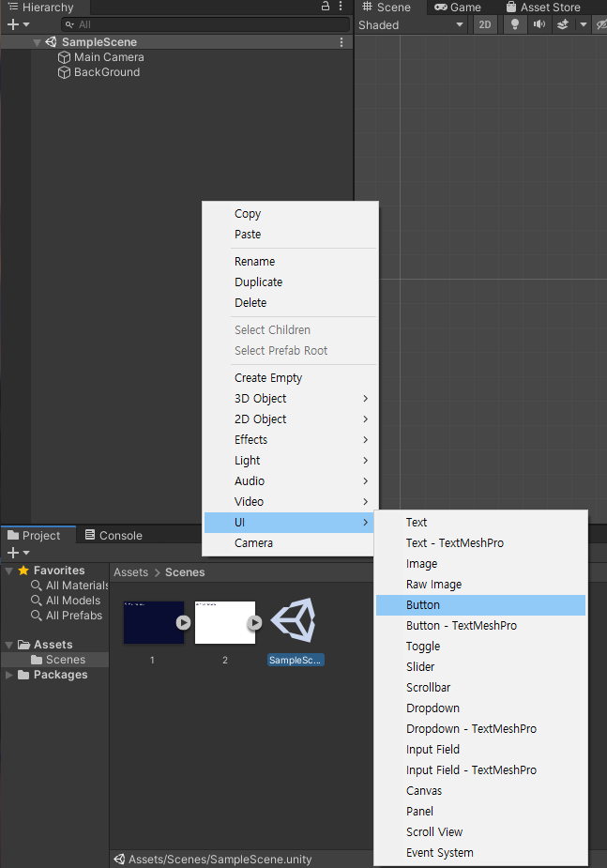607x868 pixels.
Task: Choose Duplicate from context menu
Action: point(291,282)
